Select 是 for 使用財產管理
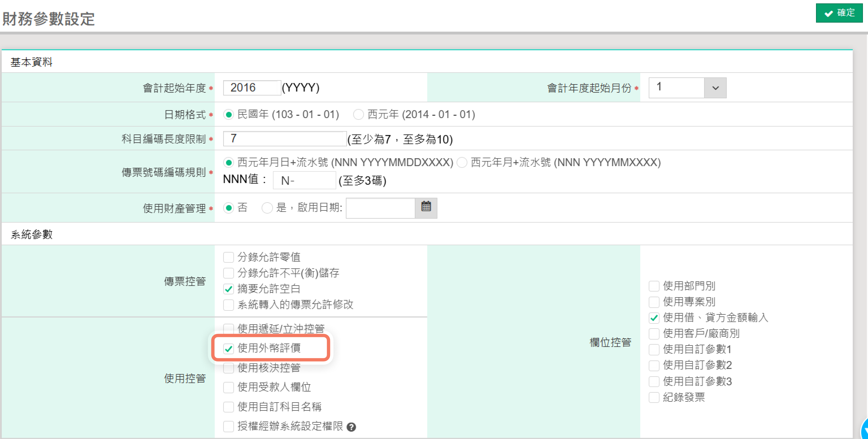Viewport: 868px width, 439px height. pos(267,208)
